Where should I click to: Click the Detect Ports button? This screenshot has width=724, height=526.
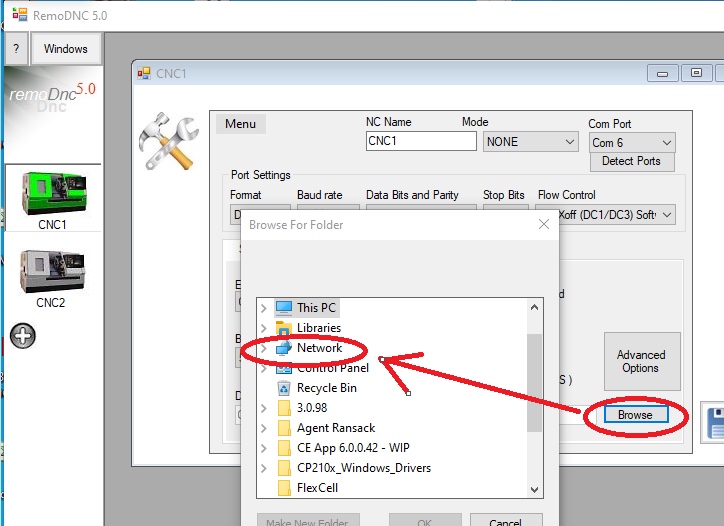(x=631, y=162)
